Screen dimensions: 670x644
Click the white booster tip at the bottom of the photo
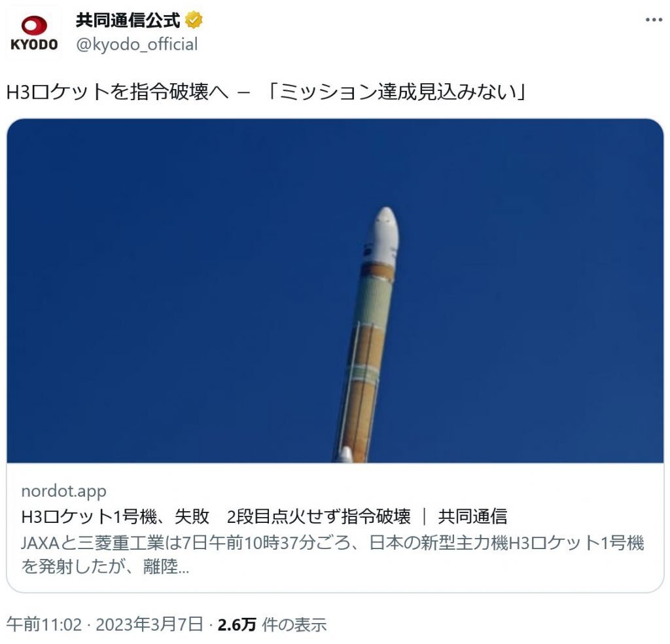click(345, 455)
